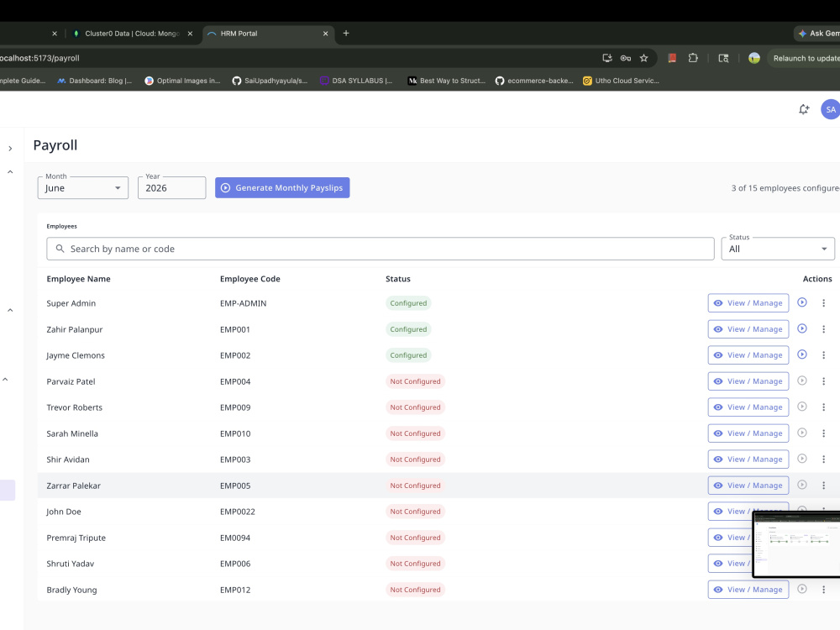Close the Cluster0 Data tab
This screenshot has height=630, width=840.
pyautogui.click(x=190, y=34)
